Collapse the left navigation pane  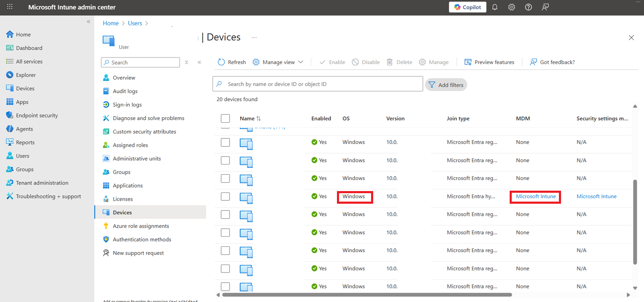coord(89,22)
